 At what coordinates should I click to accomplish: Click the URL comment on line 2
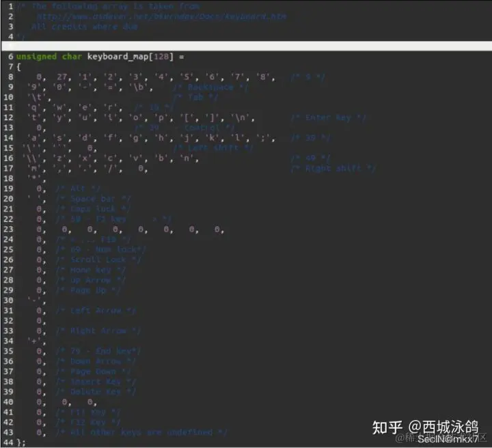161,16
